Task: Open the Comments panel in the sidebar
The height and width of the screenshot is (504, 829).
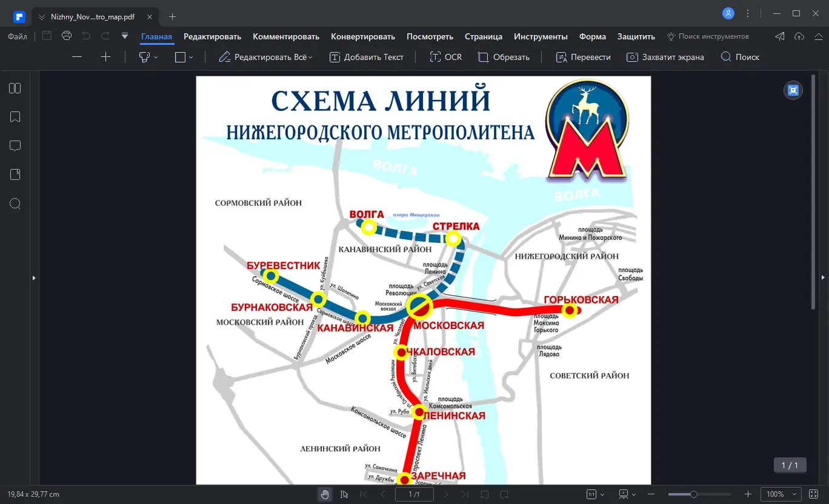Action: point(15,145)
